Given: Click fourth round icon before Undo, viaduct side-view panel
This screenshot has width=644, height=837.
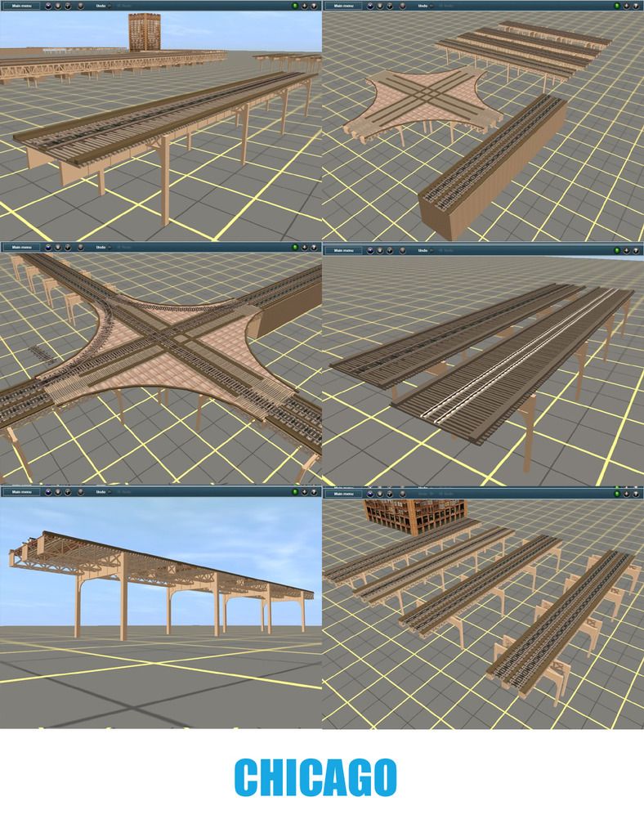Looking at the screenshot, I should (81, 491).
